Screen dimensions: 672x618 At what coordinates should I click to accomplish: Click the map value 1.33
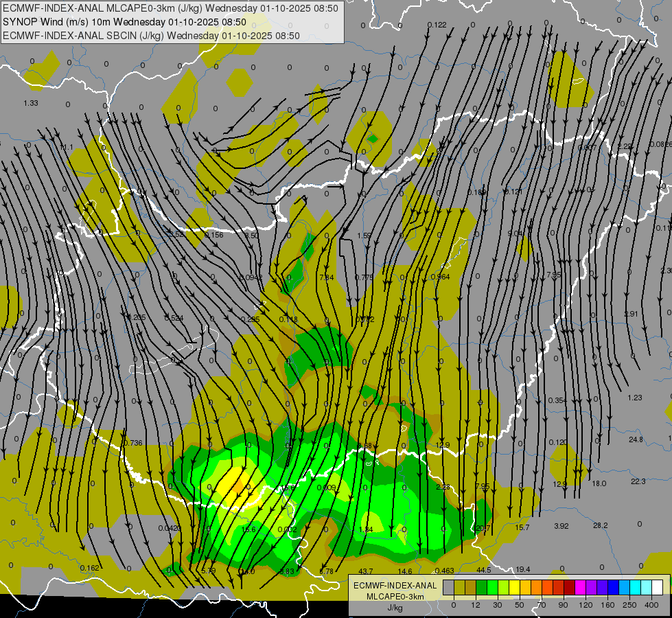click(x=31, y=103)
